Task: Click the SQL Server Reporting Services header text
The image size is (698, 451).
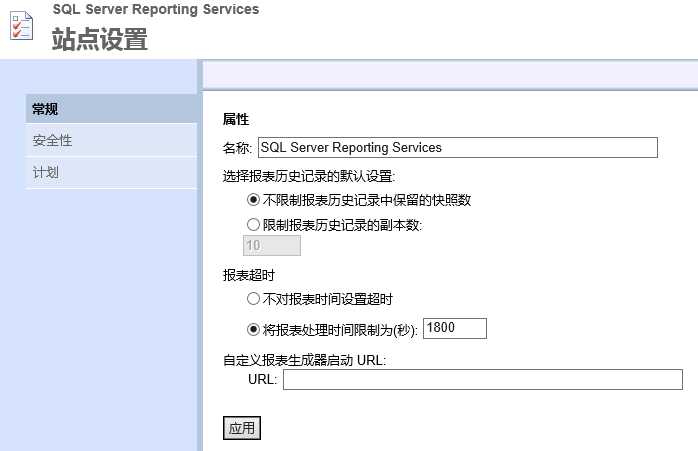Action: tap(156, 9)
